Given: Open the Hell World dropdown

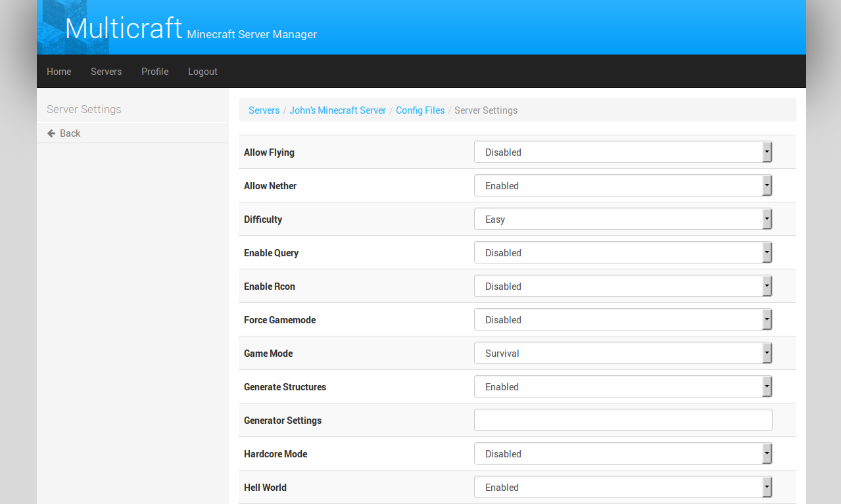Looking at the screenshot, I should (623, 487).
